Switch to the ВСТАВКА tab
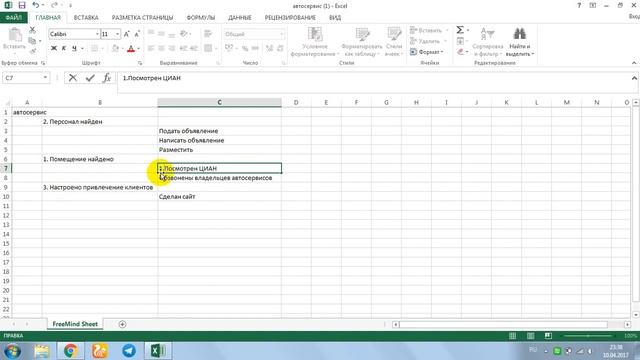 [x=86, y=18]
